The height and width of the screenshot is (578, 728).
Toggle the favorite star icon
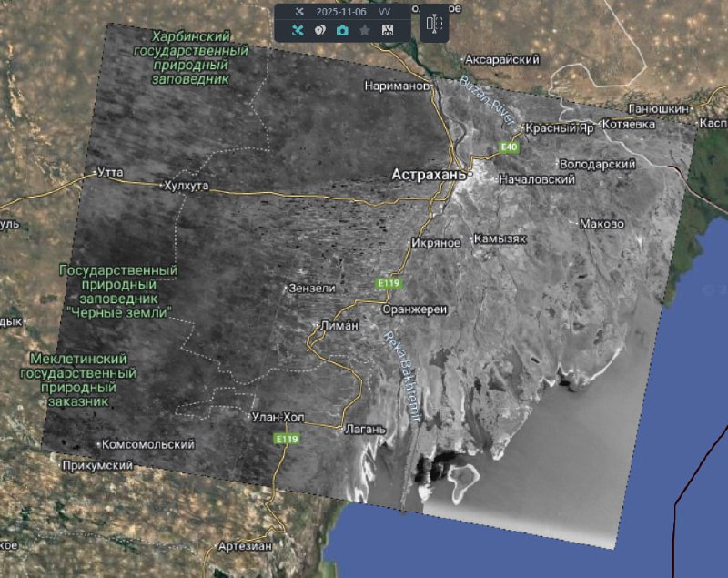point(365,30)
